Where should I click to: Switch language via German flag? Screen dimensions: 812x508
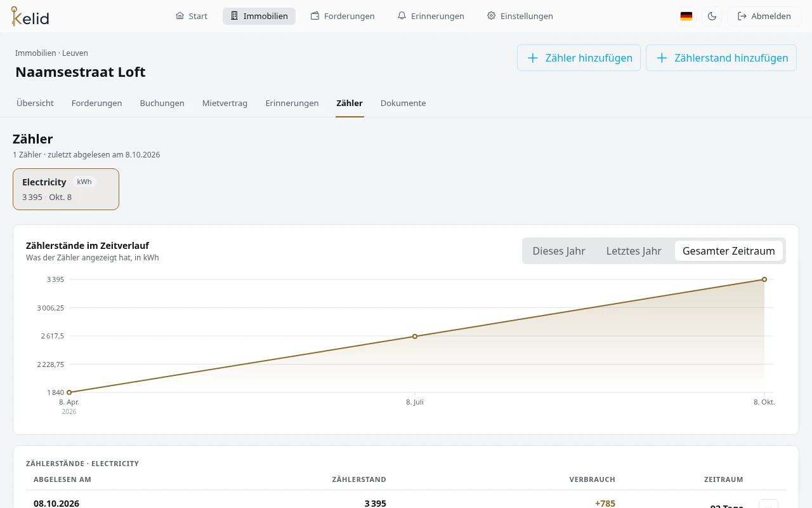point(686,17)
